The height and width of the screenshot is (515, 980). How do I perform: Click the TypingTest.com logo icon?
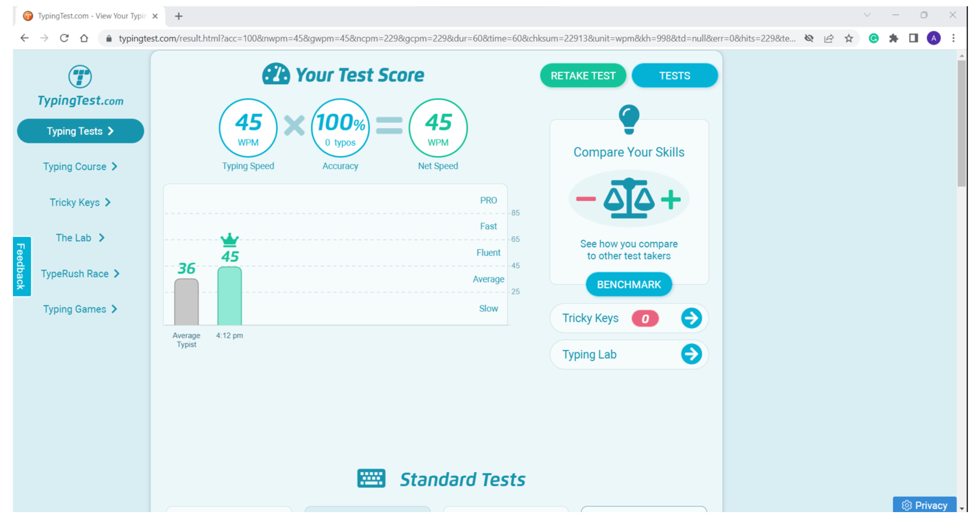coord(80,77)
